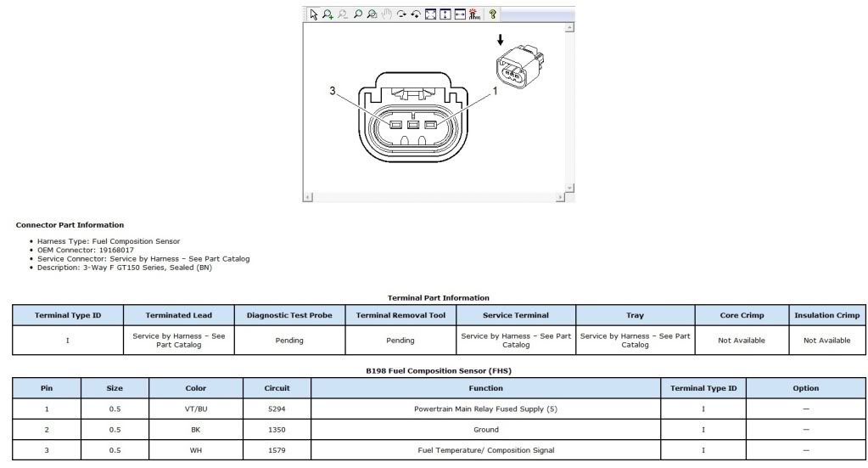Click the Function column header
The width and height of the screenshot is (868, 468).
click(x=486, y=388)
